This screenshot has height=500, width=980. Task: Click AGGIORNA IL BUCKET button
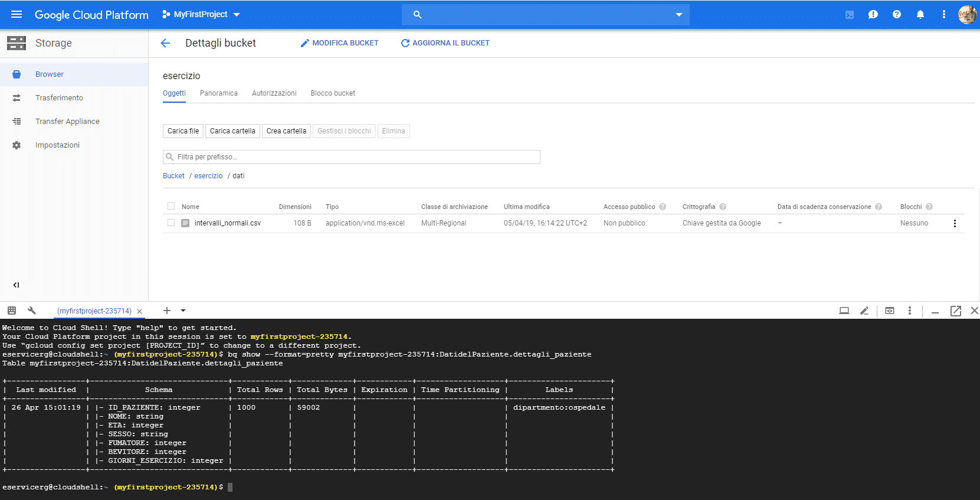(445, 43)
